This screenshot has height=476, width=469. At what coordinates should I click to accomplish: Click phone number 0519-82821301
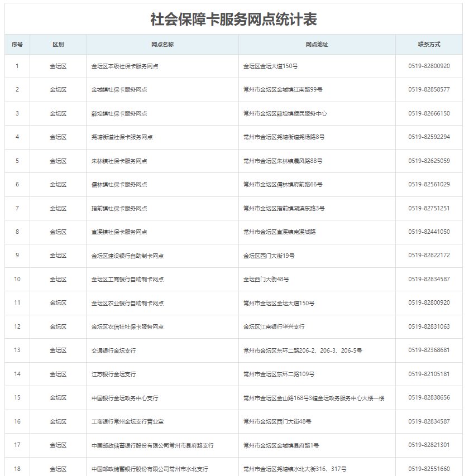tap(429, 445)
